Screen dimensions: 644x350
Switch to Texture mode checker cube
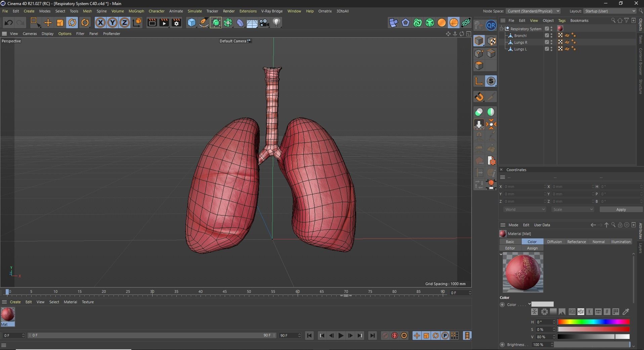pyautogui.click(x=491, y=41)
